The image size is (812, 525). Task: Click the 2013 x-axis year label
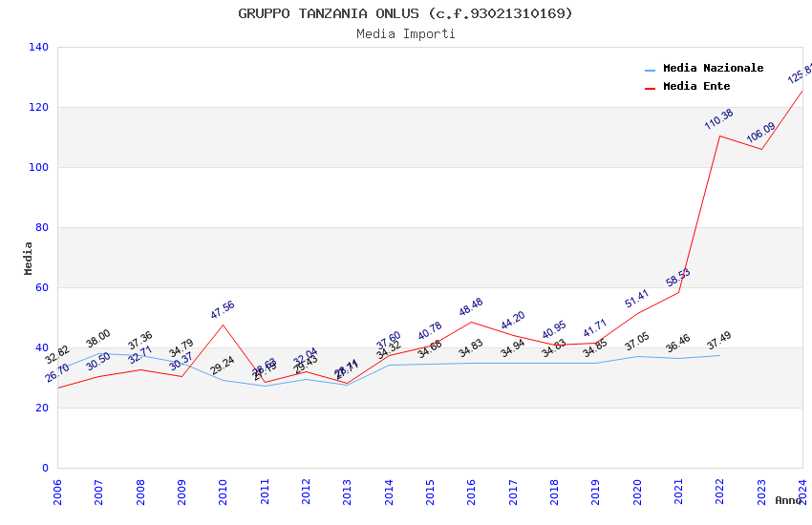pos(348,492)
